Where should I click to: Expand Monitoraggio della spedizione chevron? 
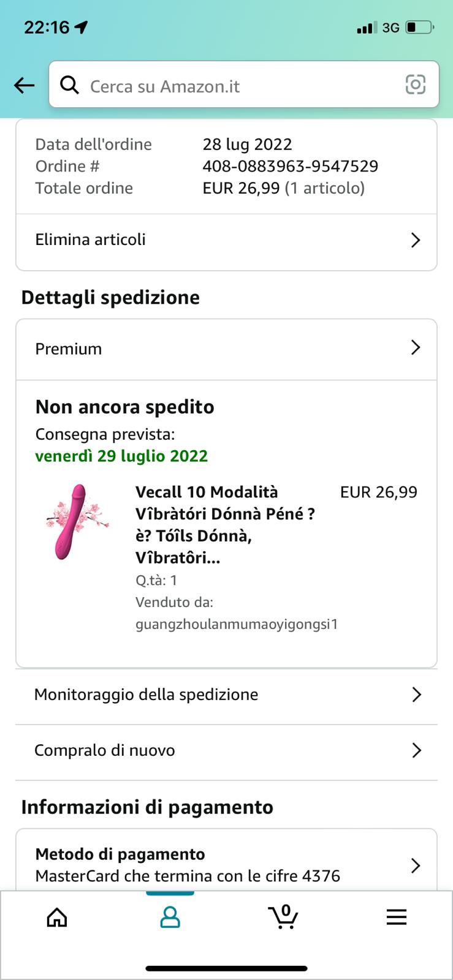point(416,695)
